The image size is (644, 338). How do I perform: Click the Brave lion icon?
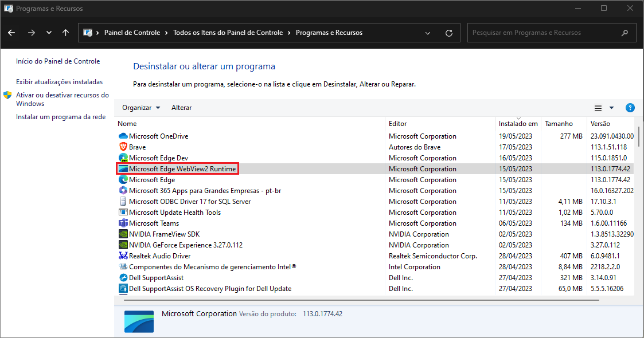click(x=123, y=147)
